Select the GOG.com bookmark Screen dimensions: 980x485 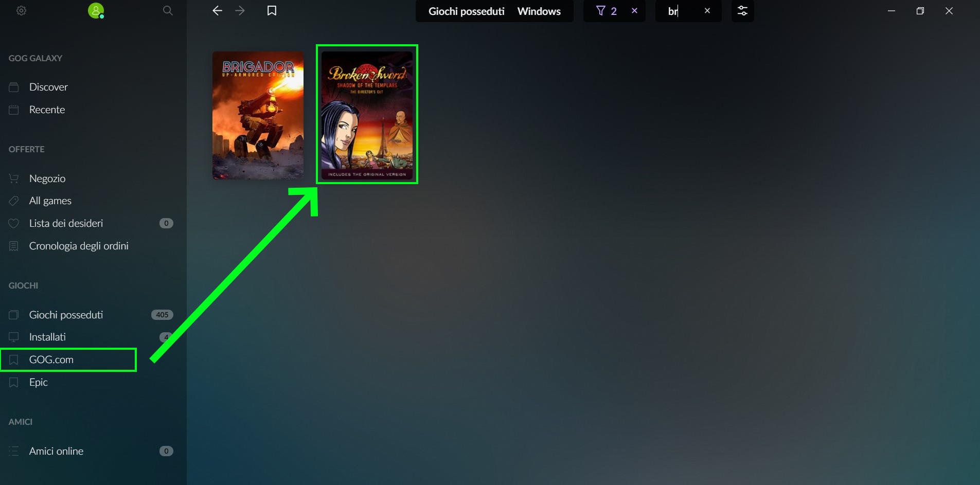51,360
